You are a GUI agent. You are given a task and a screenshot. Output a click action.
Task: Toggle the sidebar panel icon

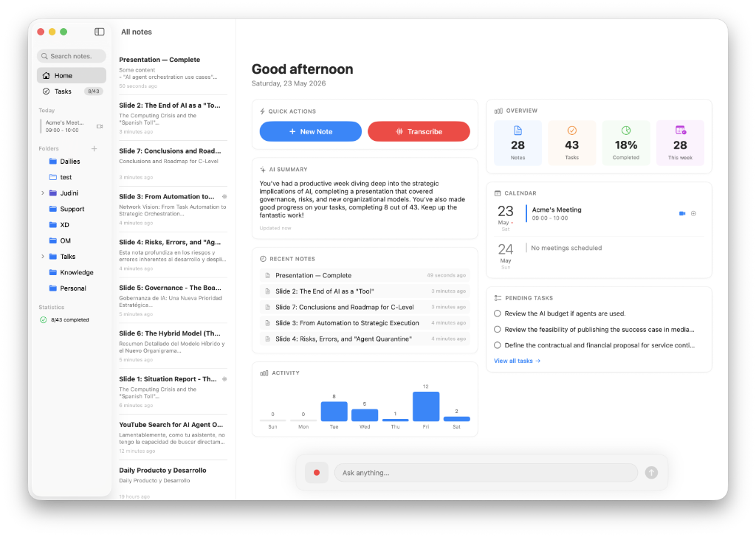100,32
